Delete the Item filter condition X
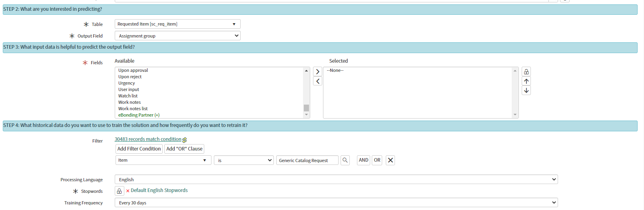The height and width of the screenshot is (210, 644). (391, 160)
